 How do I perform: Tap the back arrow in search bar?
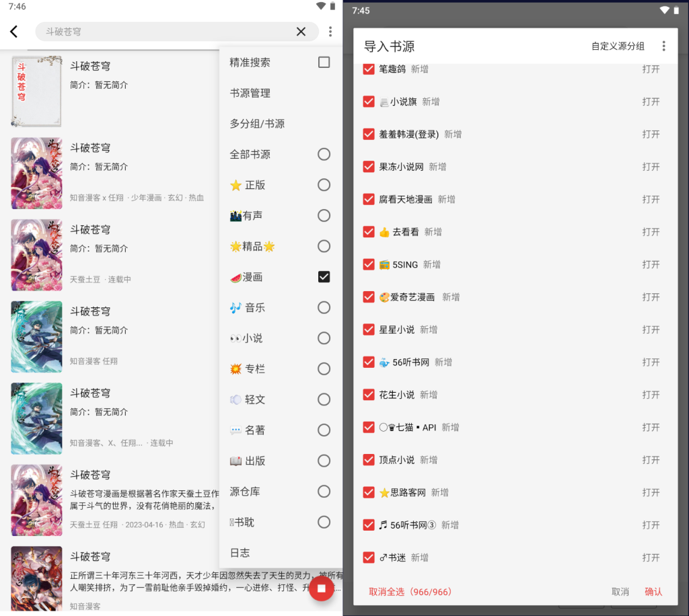click(x=14, y=32)
